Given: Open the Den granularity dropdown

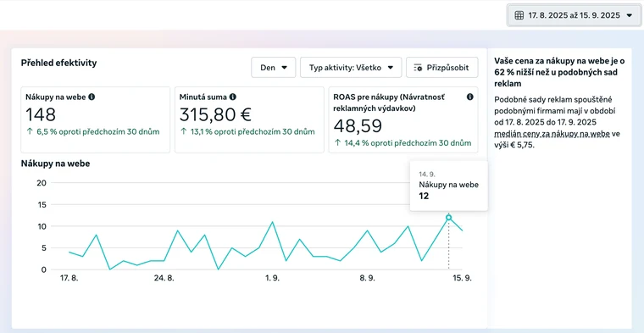Looking at the screenshot, I should coord(274,68).
